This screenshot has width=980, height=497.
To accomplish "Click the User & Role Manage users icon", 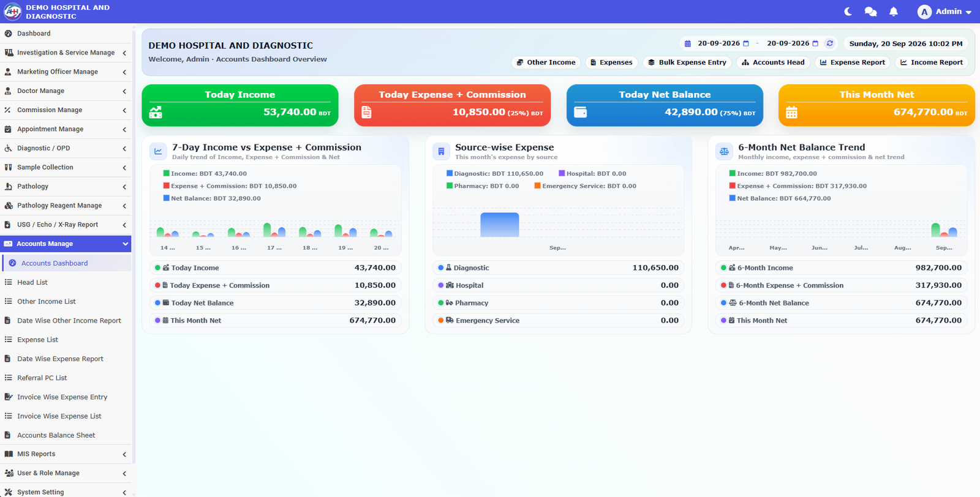I will pyautogui.click(x=9, y=473).
